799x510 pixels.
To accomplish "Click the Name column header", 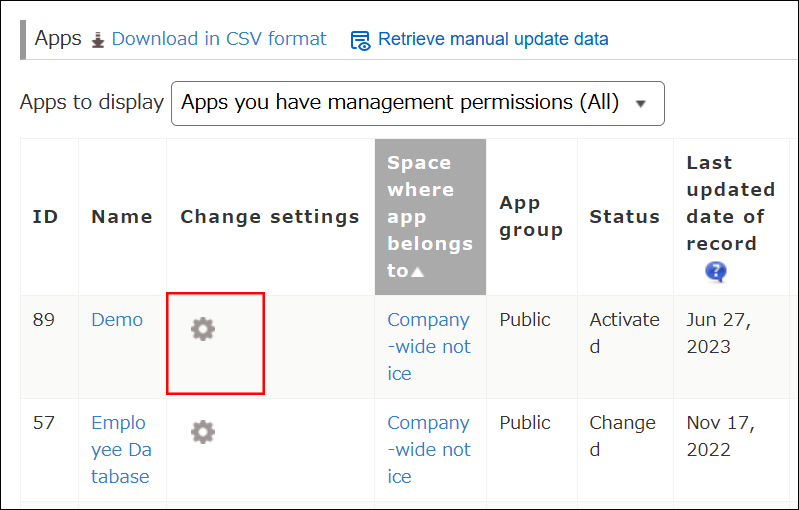I will pyautogui.click(x=122, y=217).
